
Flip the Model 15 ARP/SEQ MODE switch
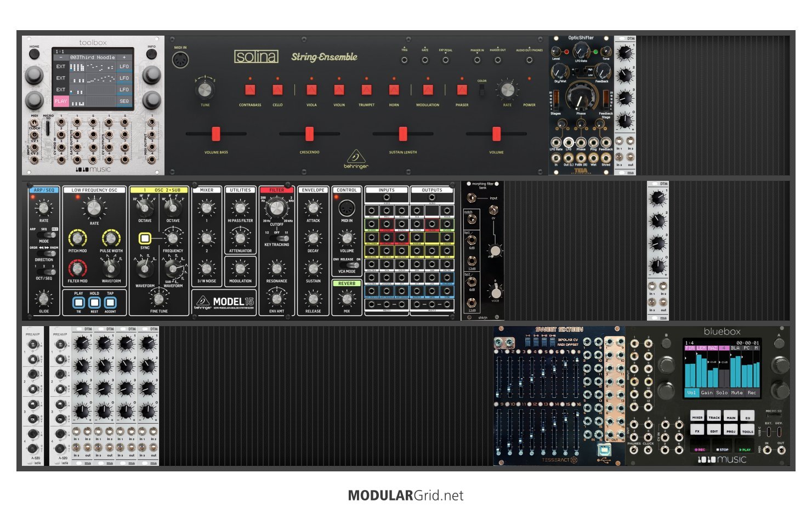(47, 235)
